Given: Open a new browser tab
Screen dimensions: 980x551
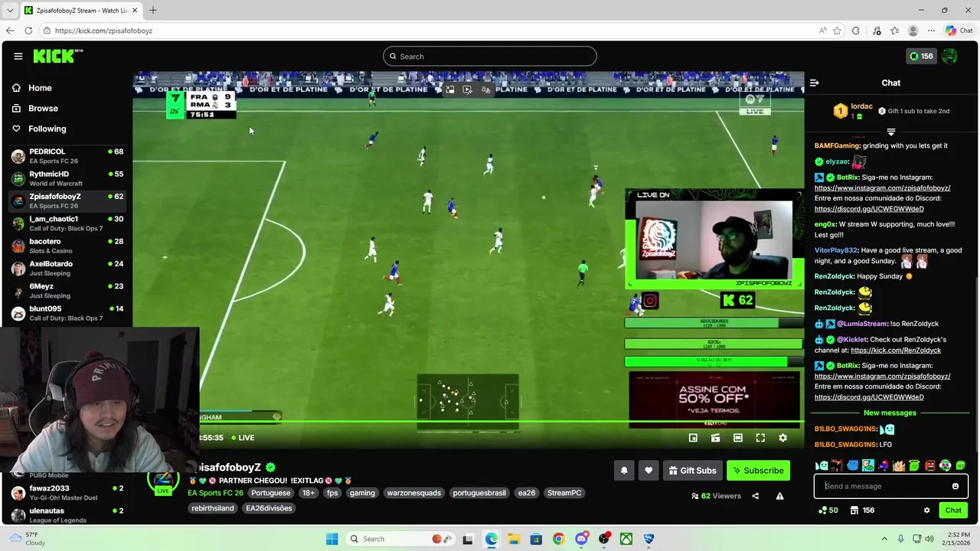Looking at the screenshot, I should click(153, 11).
